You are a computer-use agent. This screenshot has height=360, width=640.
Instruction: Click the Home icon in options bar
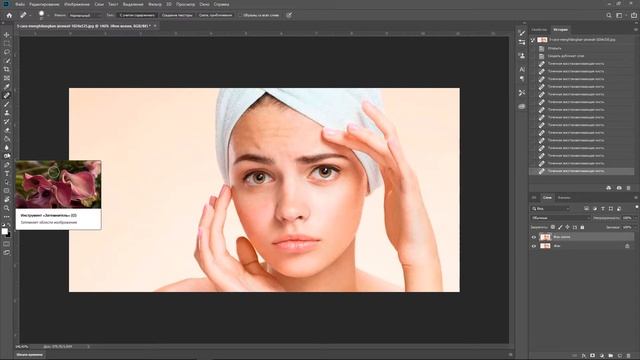9,15
